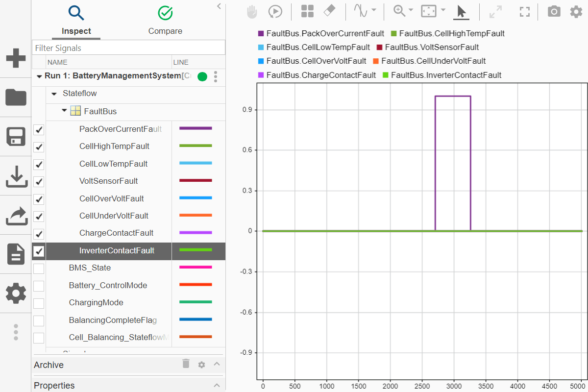Open the export/share tool in the left sidebar

pyautogui.click(x=16, y=216)
